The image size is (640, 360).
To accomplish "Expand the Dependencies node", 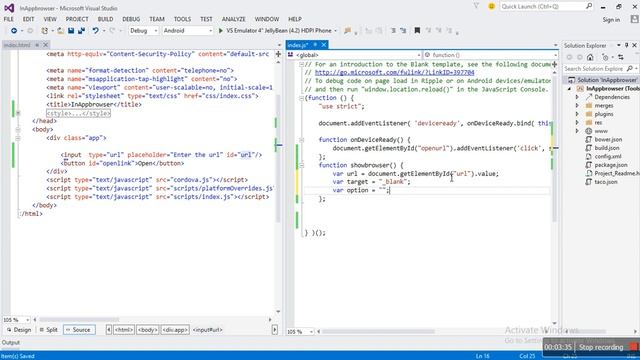I will [x=577, y=97].
